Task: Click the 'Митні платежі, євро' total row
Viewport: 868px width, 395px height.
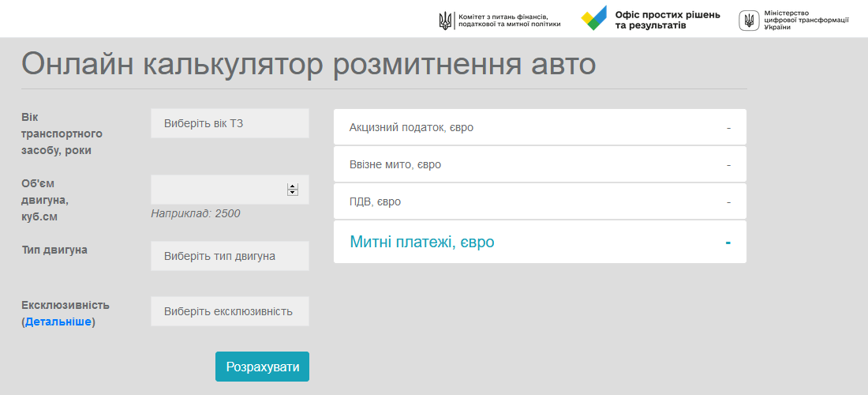Action: pyautogui.click(x=540, y=242)
